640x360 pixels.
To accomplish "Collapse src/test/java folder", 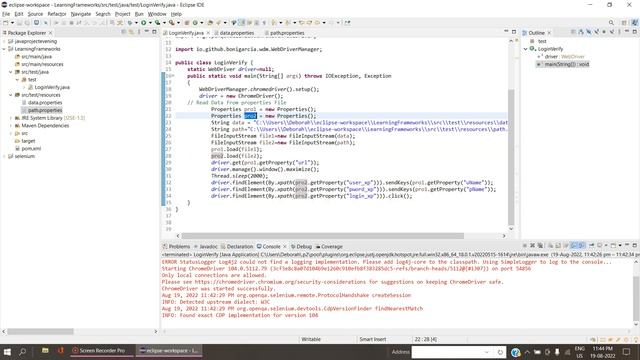I will coord(11,72).
